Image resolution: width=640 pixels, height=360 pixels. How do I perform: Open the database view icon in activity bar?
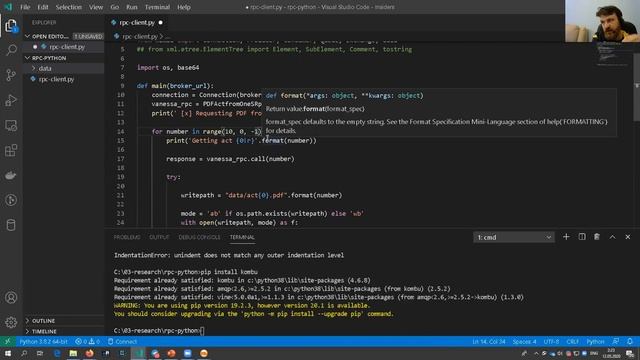pyautogui.click(x=11, y=225)
